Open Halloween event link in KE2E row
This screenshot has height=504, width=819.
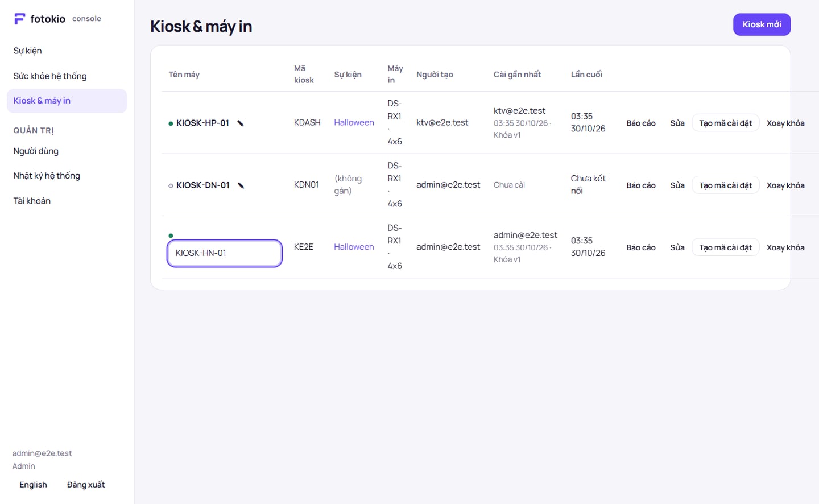[354, 247]
